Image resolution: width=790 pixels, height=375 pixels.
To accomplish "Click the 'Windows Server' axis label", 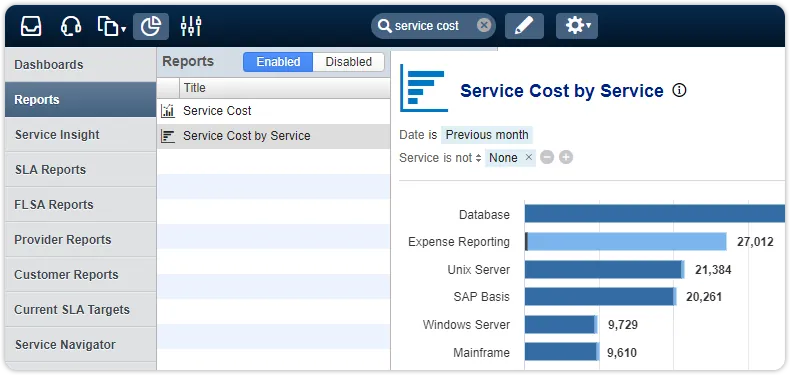I will (x=467, y=325).
